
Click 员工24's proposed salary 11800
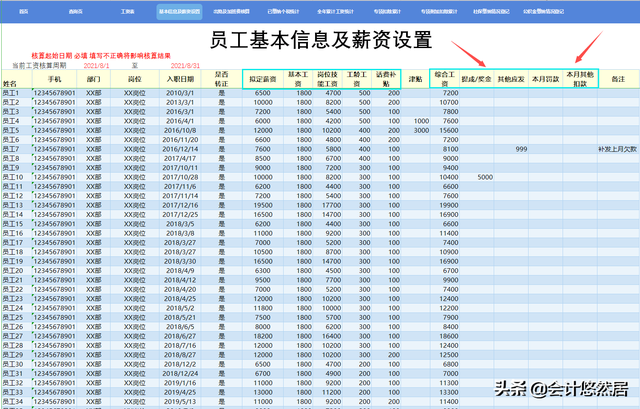point(263,308)
